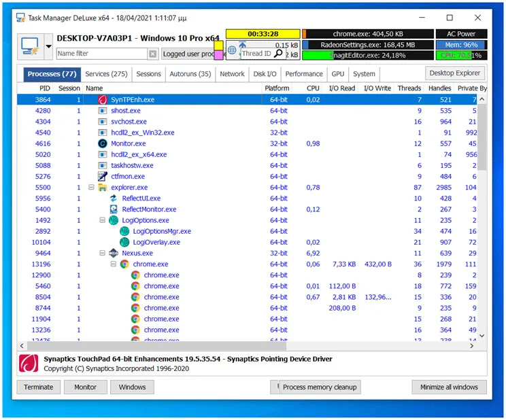Viewport: 506px width, 420px height.
Task: Click the vertical scrollbar down arrow
Action: pyautogui.click(x=482, y=336)
